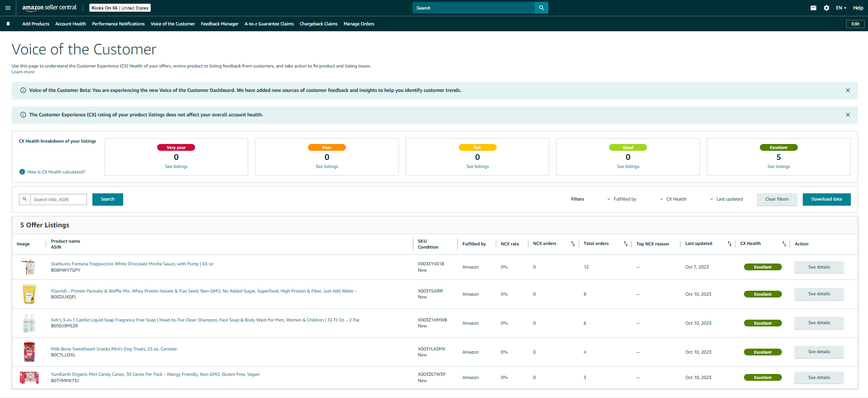Go to Manage Orders
This screenshot has width=868, height=398.
(x=359, y=24)
